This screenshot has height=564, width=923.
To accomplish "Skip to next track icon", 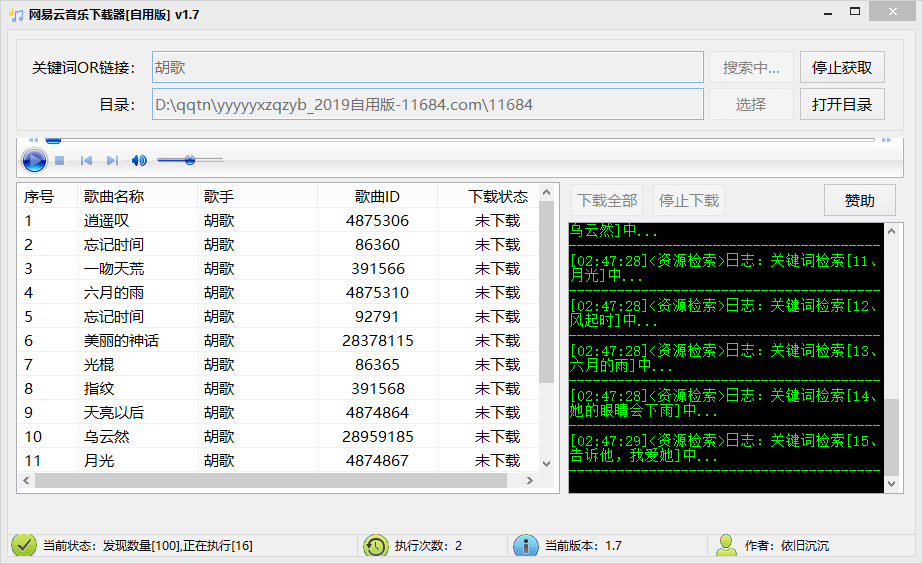I will 112,160.
